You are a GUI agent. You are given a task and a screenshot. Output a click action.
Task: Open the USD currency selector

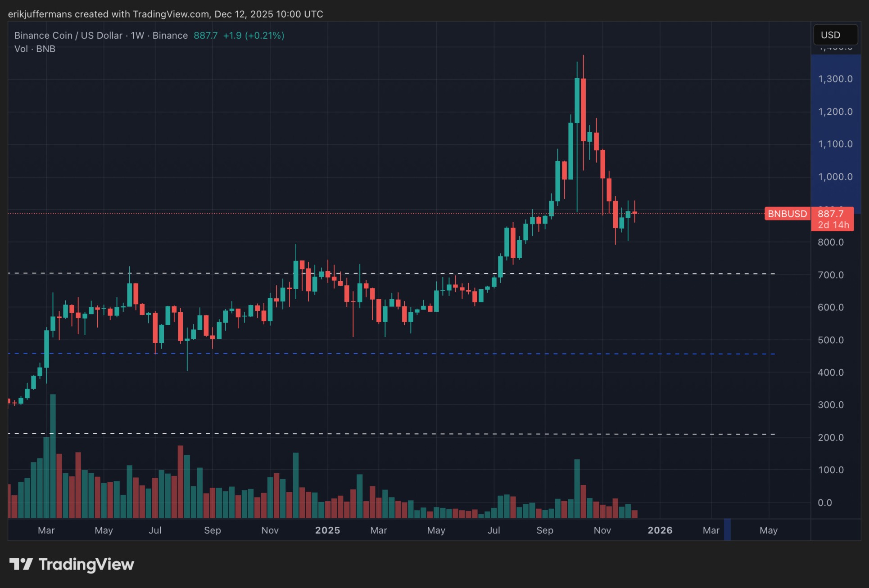pyautogui.click(x=835, y=35)
